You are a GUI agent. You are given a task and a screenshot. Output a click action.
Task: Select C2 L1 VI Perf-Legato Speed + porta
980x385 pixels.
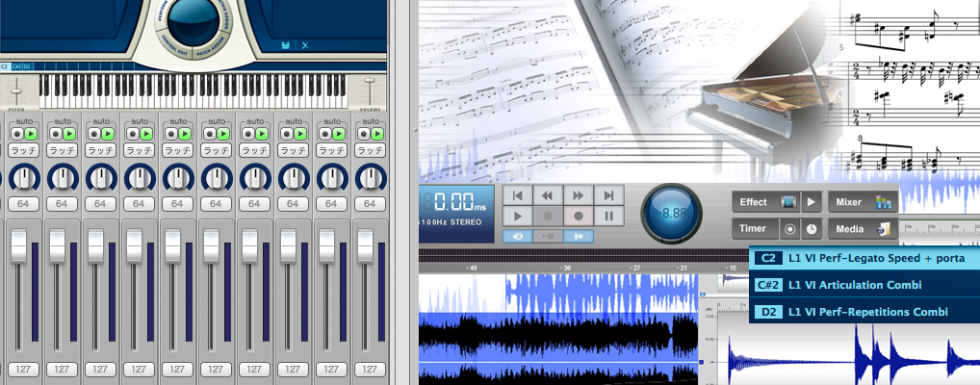864,258
